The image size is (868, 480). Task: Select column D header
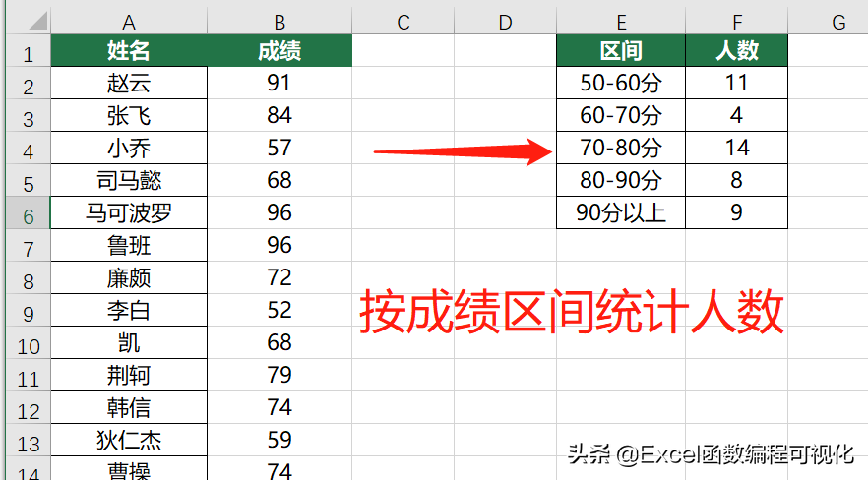(x=505, y=22)
